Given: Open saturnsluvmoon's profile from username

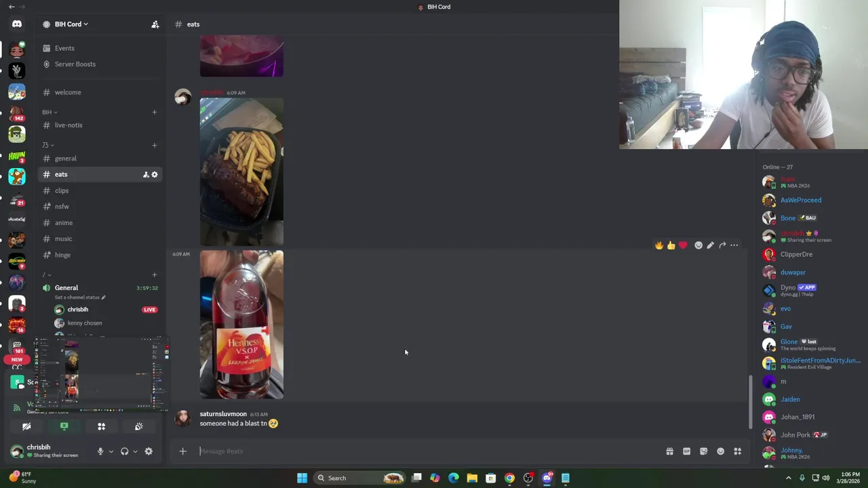Looking at the screenshot, I should (223, 414).
